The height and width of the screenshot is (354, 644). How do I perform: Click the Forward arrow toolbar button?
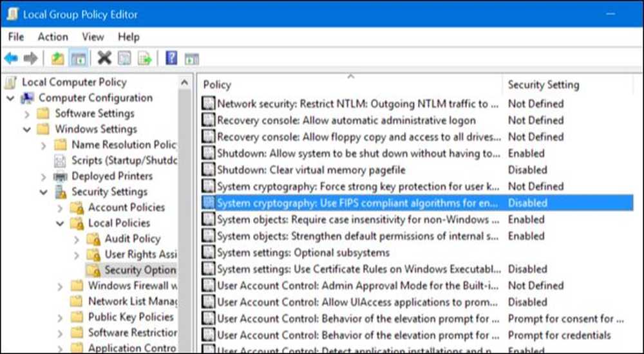[x=30, y=59]
